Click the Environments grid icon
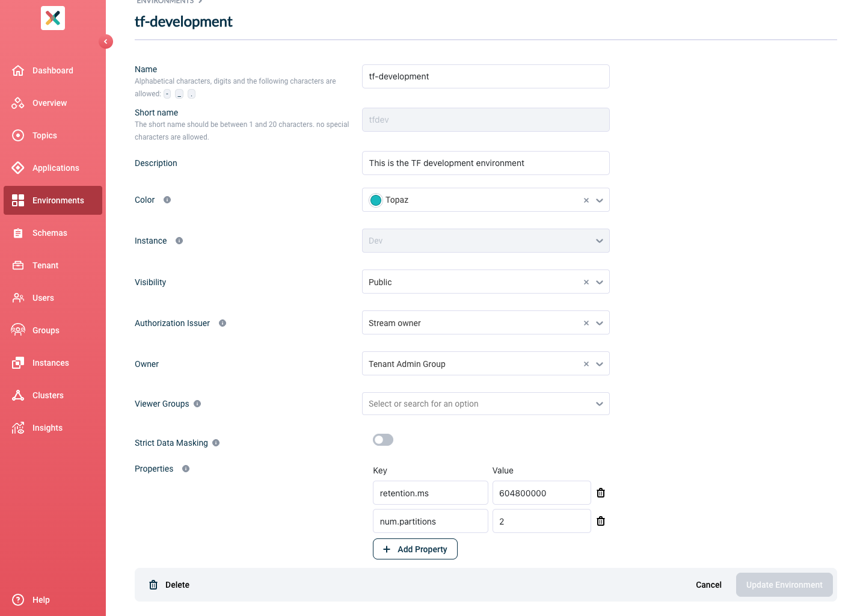866x616 pixels. 18,200
